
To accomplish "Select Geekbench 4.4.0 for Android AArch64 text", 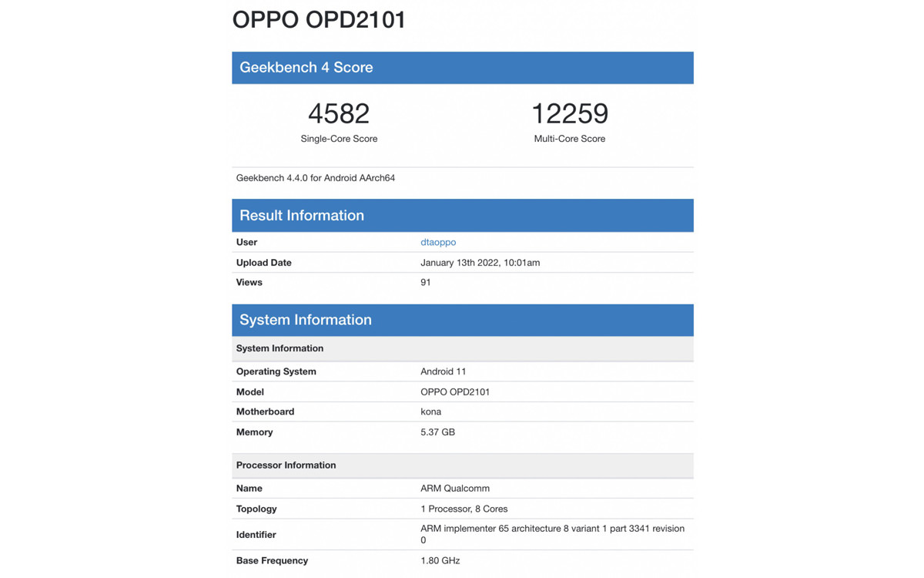I will pyautogui.click(x=316, y=178).
